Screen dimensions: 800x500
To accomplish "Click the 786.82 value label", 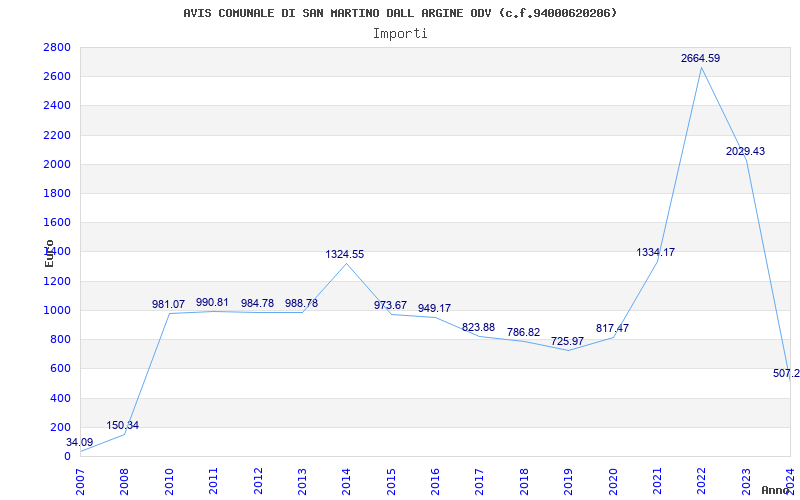I will (x=523, y=332).
